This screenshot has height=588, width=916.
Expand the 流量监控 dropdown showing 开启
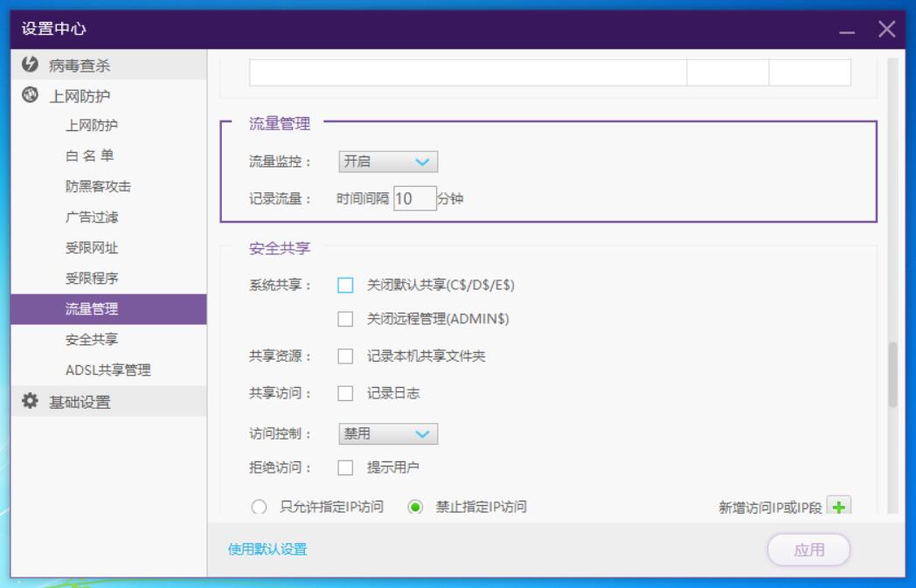[388, 162]
